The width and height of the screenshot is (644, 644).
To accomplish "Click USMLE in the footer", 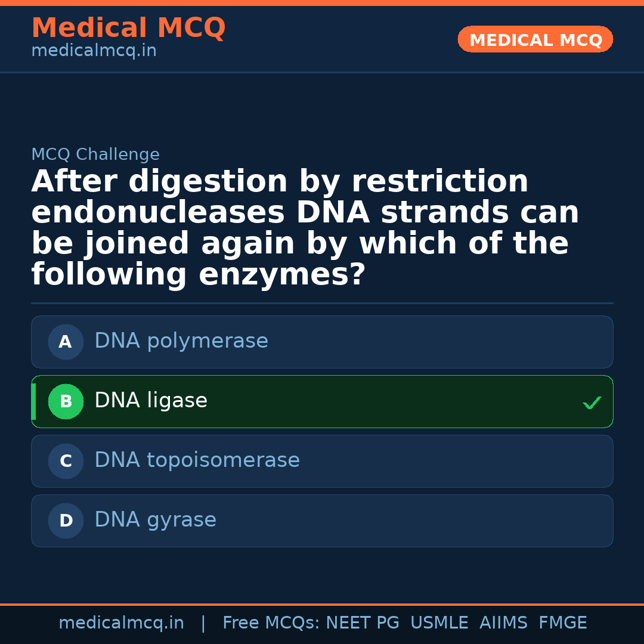I will tap(439, 623).
